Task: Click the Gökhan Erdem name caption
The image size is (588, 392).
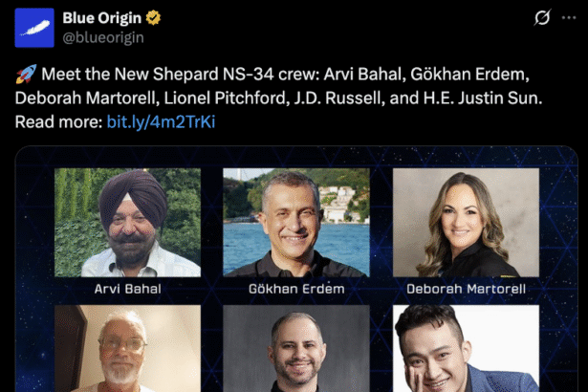Action: (296, 289)
